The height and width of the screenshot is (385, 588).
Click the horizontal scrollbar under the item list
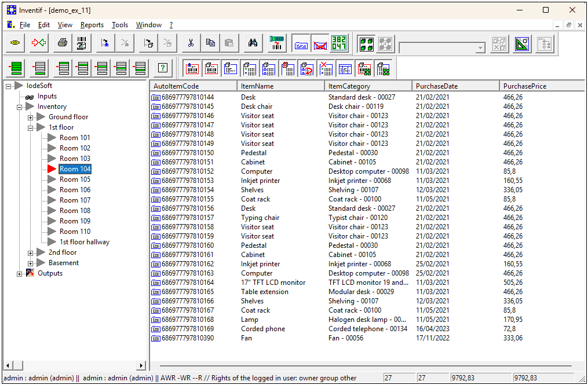365,365
